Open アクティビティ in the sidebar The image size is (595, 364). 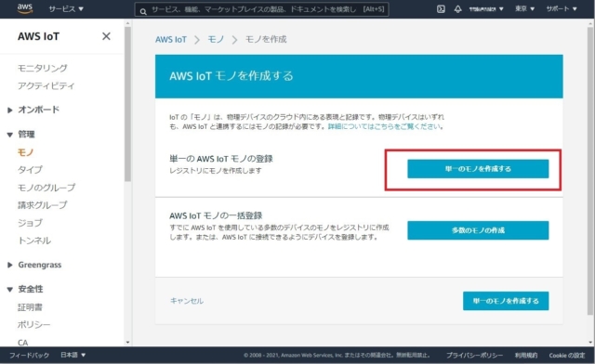(46, 85)
